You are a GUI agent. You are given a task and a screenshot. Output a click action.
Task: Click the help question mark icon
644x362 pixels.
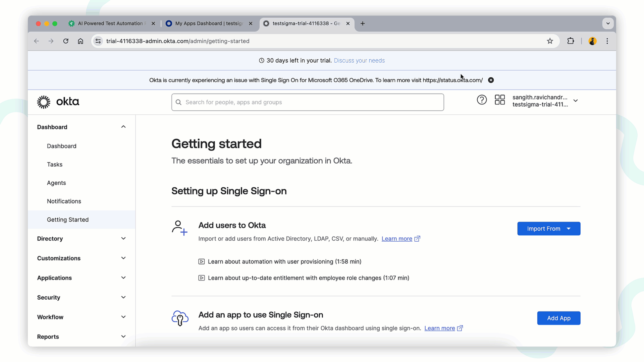click(x=482, y=100)
